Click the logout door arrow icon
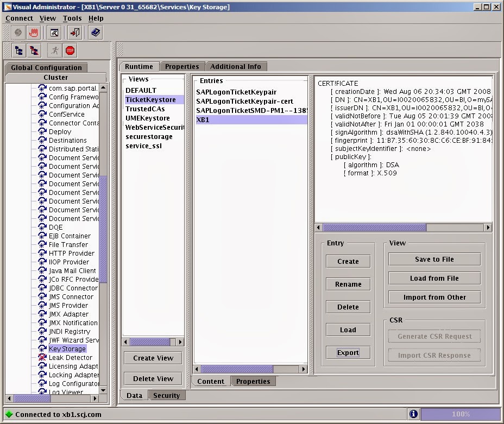The height and width of the screenshot is (424, 504). [75, 33]
